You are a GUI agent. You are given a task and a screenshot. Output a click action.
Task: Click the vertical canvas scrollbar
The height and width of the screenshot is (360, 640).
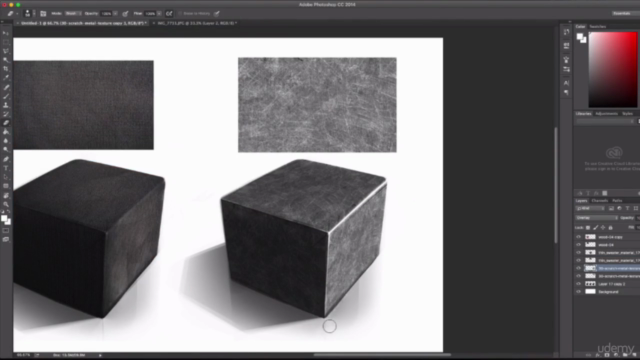556,186
